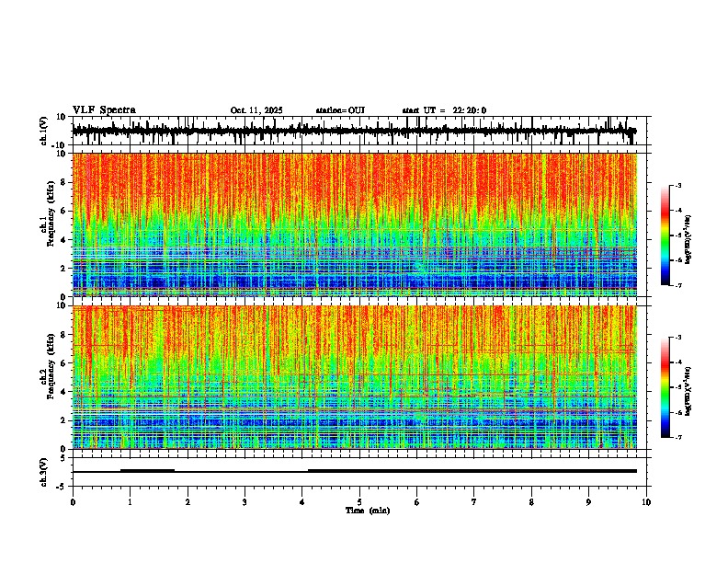The width and height of the screenshot is (728, 563).
Task: Click the "ch.3(V)" axis label
Action: pyautogui.click(x=44, y=472)
